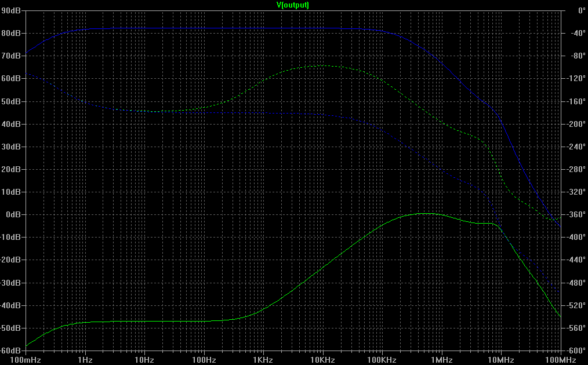
Task: Click the 20dB magnitude axis label
Action: pyautogui.click(x=11, y=169)
